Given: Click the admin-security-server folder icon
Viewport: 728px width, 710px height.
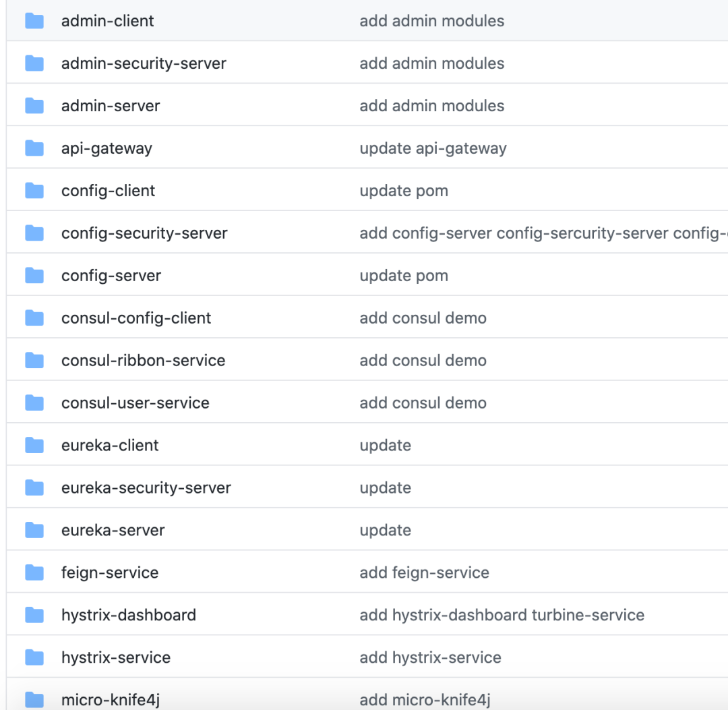Looking at the screenshot, I should 34,63.
